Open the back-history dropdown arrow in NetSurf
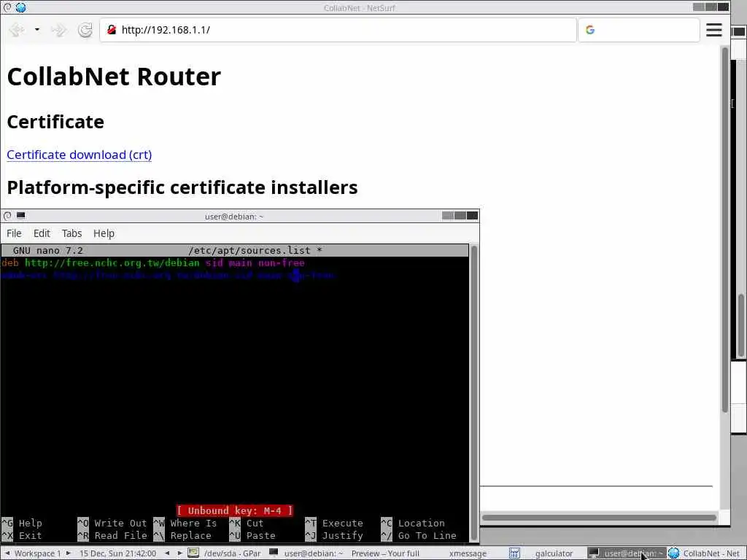The width and height of the screenshot is (747, 560). tap(36, 29)
